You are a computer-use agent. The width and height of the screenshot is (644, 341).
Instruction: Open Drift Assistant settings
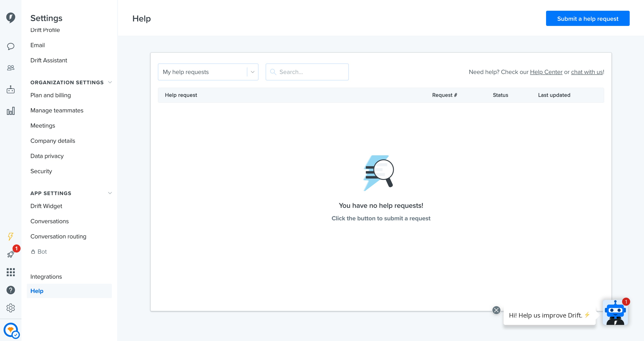point(49,61)
